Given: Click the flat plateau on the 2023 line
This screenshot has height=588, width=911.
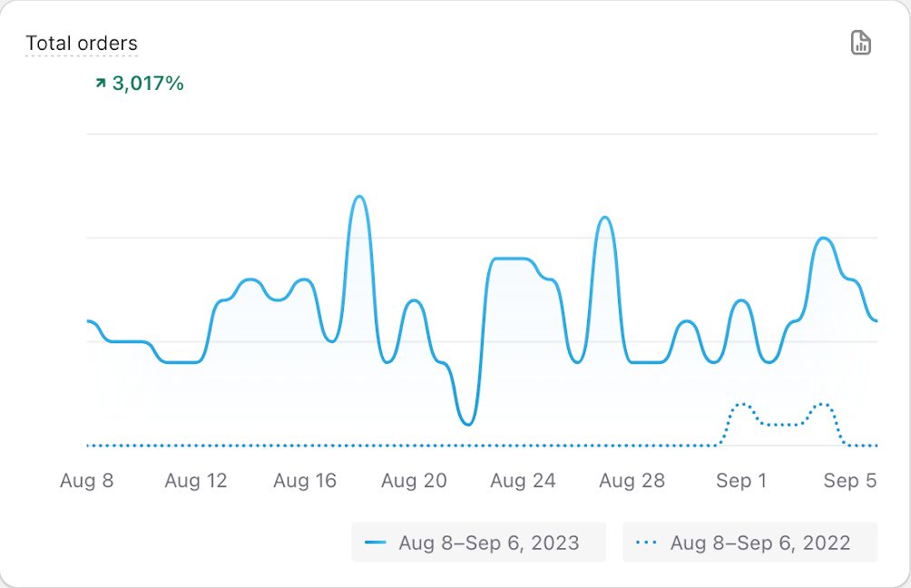Looking at the screenshot, I should click(509, 259).
